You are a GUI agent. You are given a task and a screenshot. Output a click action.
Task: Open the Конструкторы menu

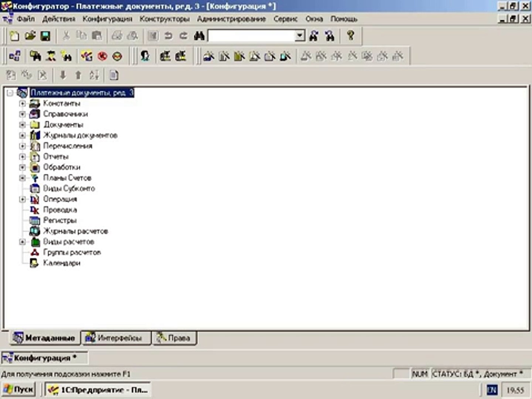(x=165, y=19)
